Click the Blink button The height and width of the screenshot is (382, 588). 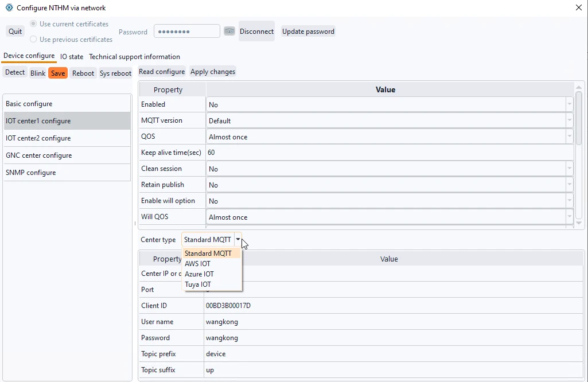pos(38,73)
